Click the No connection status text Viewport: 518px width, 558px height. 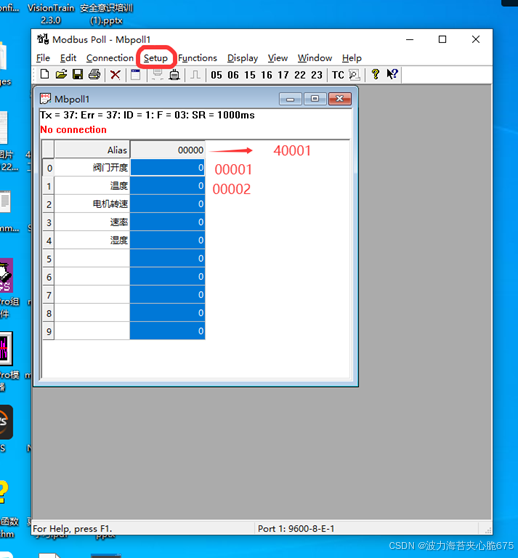73,130
